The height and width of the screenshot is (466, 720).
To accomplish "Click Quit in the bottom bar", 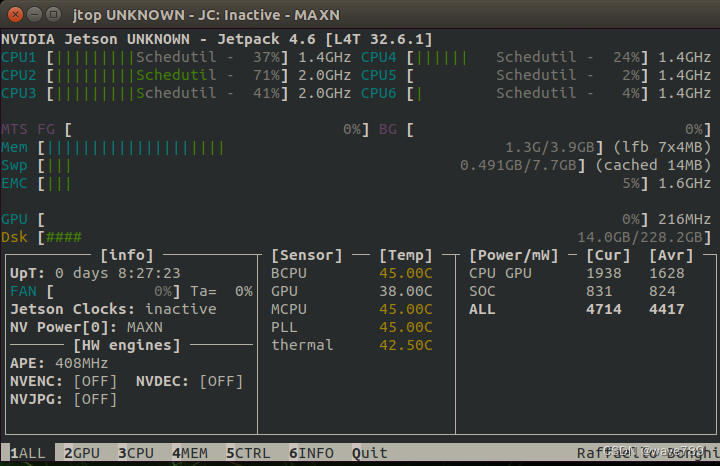I will [x=370, y=453].
